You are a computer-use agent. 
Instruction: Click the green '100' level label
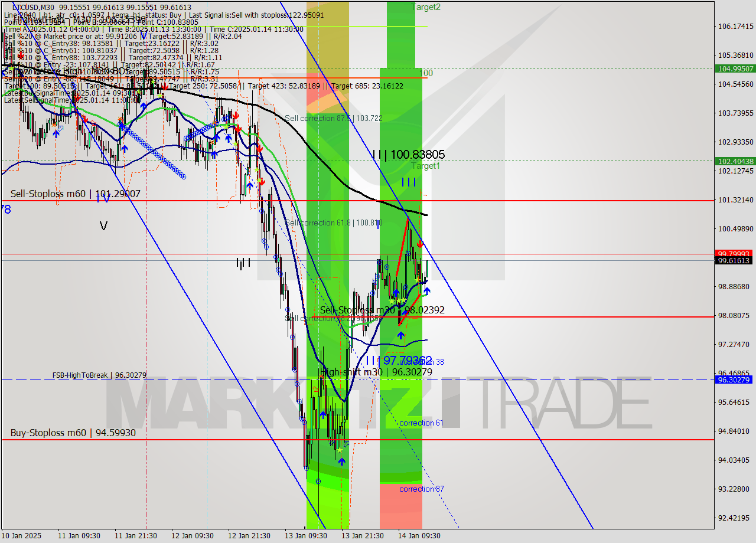pos(426,73)
